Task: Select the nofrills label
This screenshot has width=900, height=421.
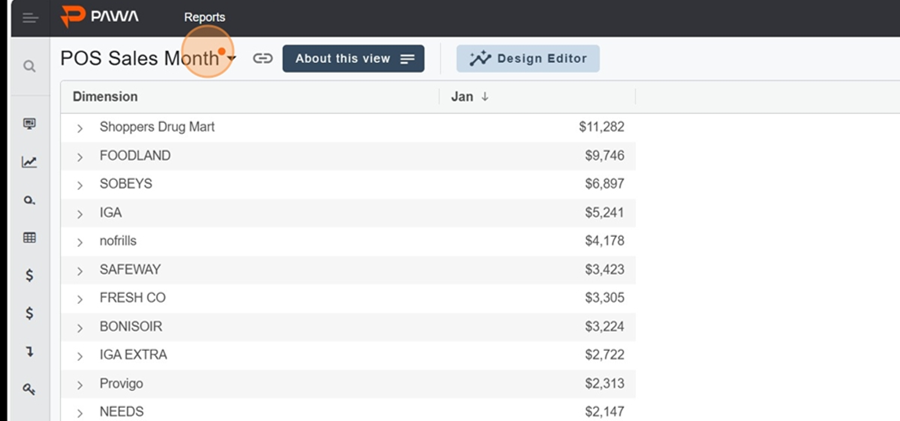Action: click(118, 241)
